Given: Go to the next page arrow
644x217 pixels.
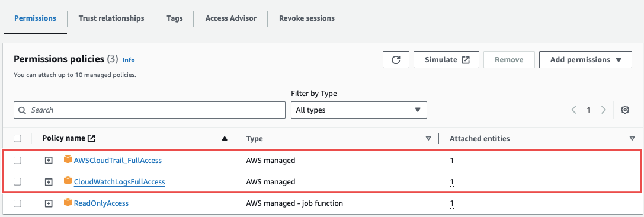Looking at the screenshot, I should [603, 110].
